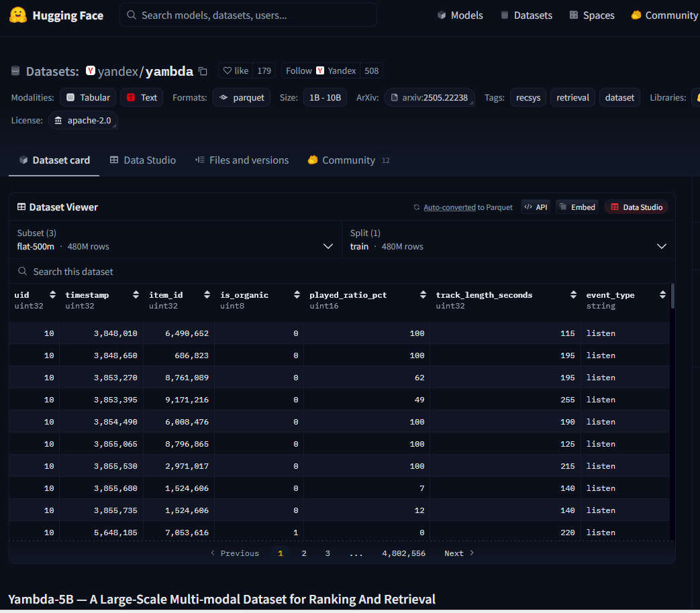
Task: Sort by the timestamp column arrows
Action: click(x=136, y=294)
